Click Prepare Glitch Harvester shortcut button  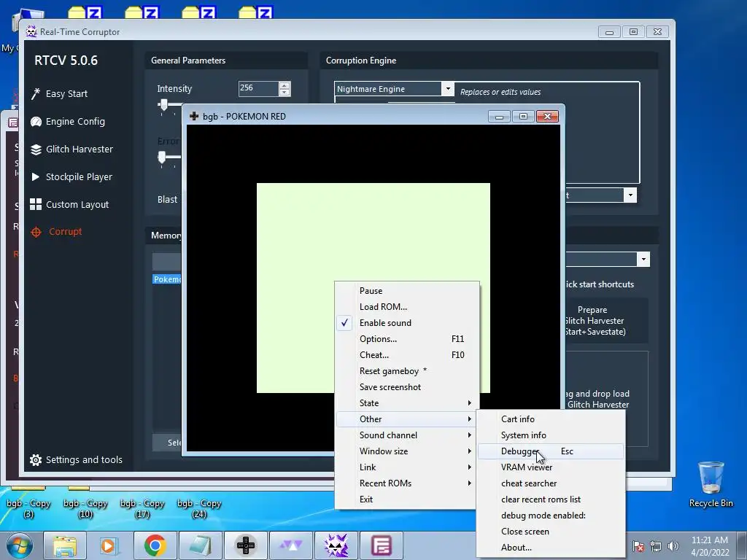click(606, 321)
